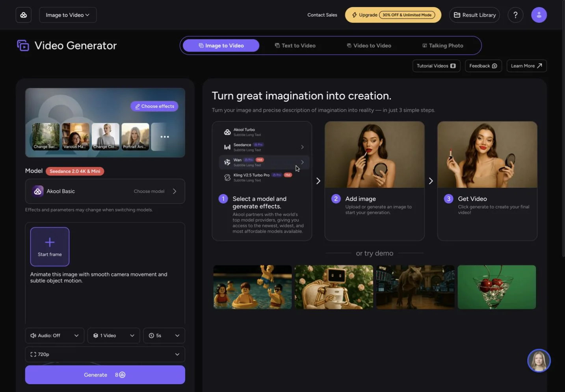Viewport: 565px width, 392px height.
Task: Click the Seedance 2.0 4K & Mini badge
Action: 75,171
